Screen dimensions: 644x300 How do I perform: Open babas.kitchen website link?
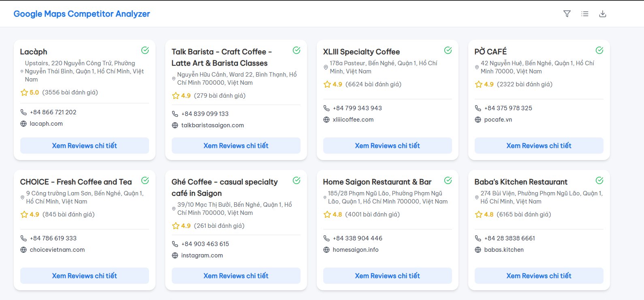[x=504, y=250]
